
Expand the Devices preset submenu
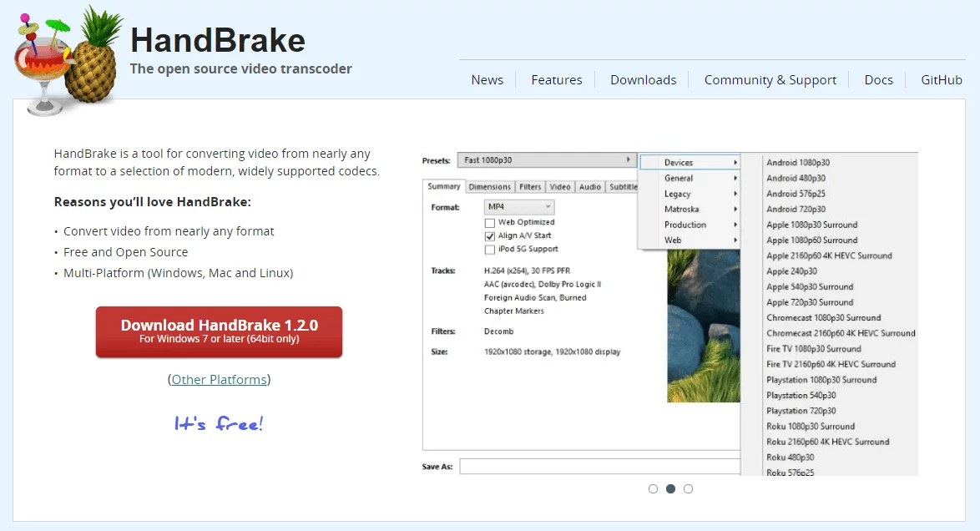pos(689,162)
